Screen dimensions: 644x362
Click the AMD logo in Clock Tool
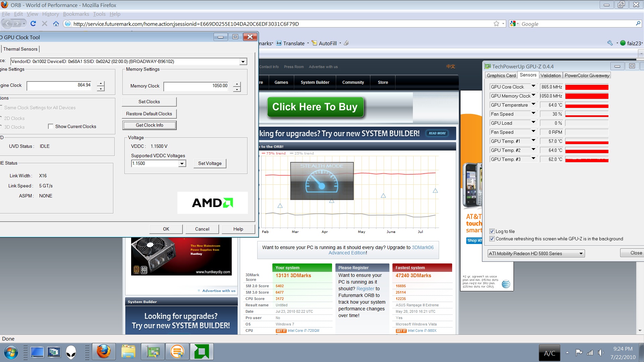click(x=212, y=203)
